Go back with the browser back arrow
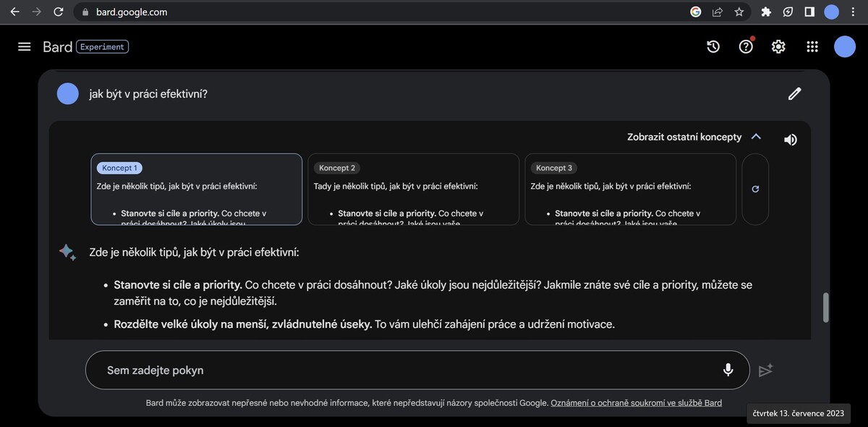 click(x=14, y=12)
